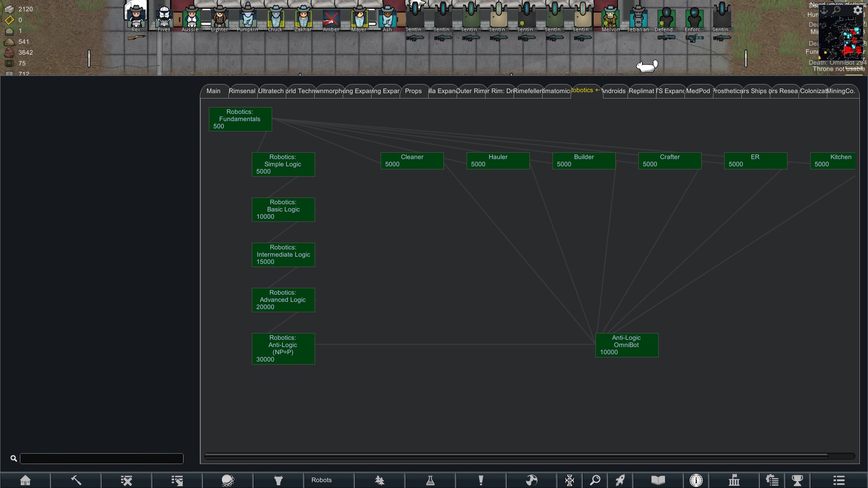The image size is (868, 488).
Task: Switch to the Androids research tab
Action: tap(613, 91)
